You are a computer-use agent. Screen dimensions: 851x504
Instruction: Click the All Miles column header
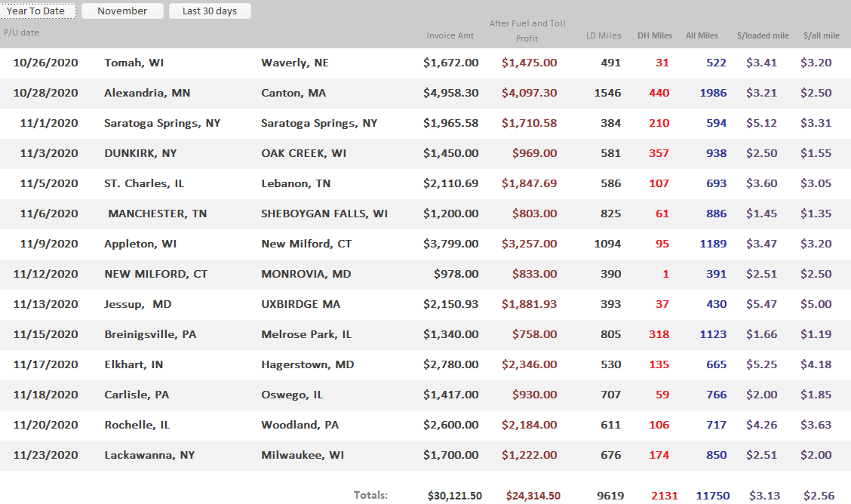point(702,35)
